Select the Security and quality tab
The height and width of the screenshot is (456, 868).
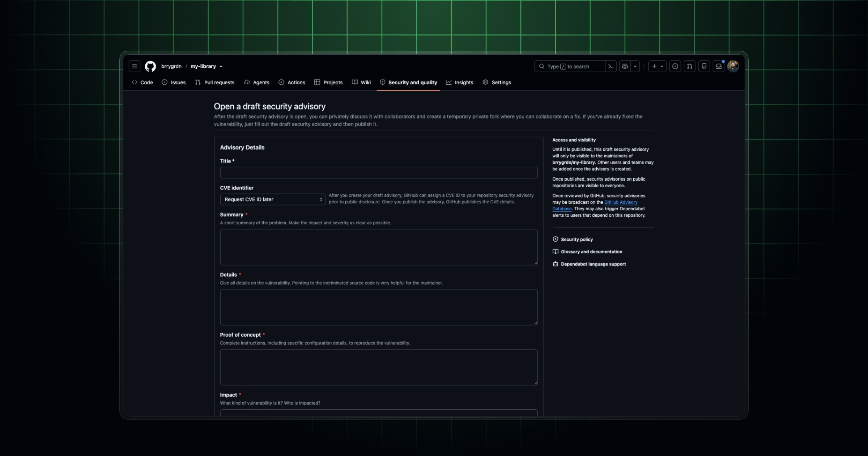[408, 83]
